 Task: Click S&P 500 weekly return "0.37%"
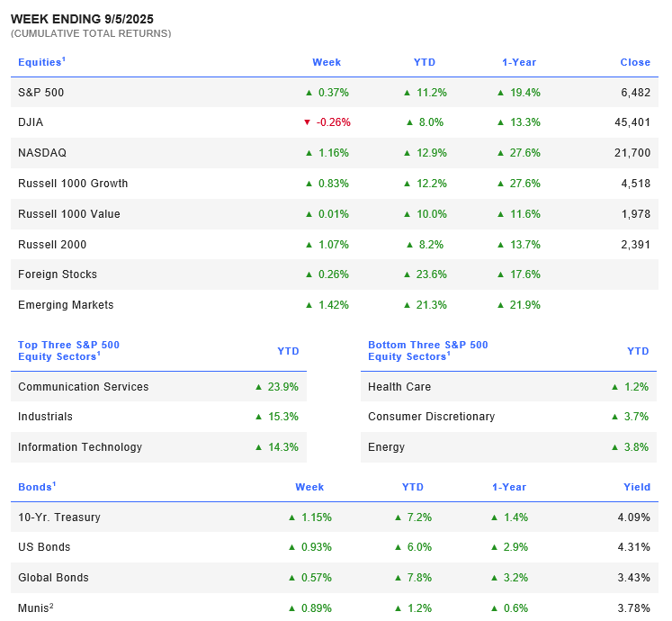click(334, 93)
